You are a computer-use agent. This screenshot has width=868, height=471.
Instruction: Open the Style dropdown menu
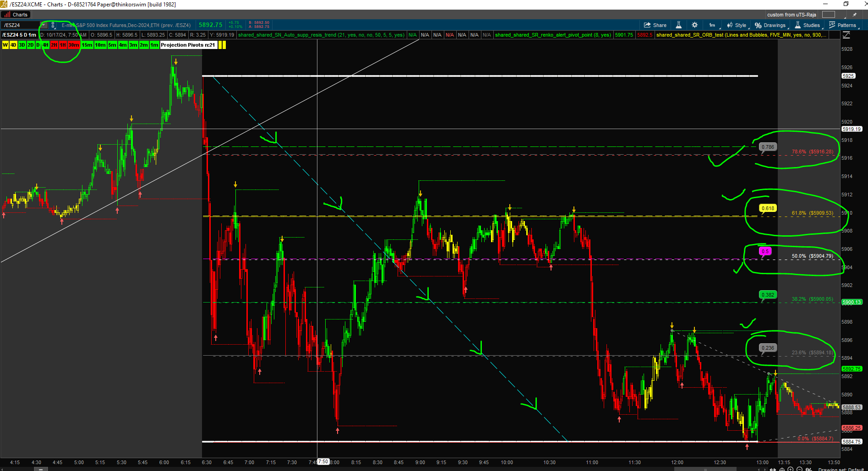click(737, 25)
